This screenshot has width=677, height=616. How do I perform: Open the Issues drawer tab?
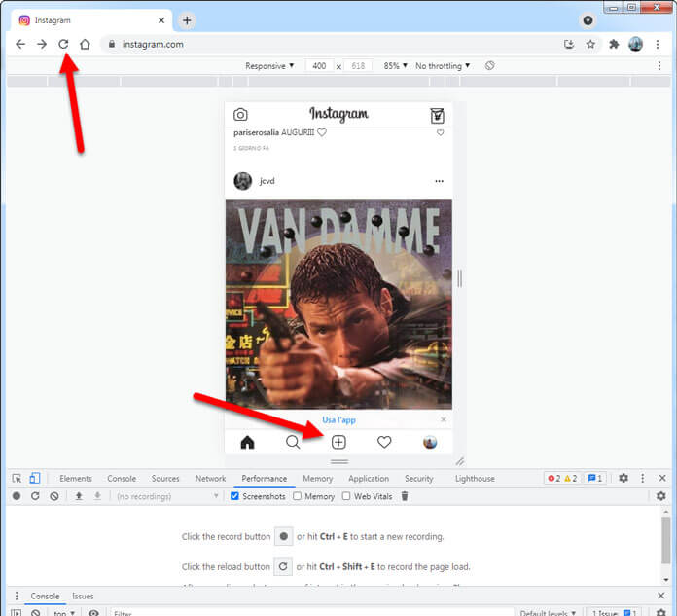pyautogui.click(x=83, y=596)
